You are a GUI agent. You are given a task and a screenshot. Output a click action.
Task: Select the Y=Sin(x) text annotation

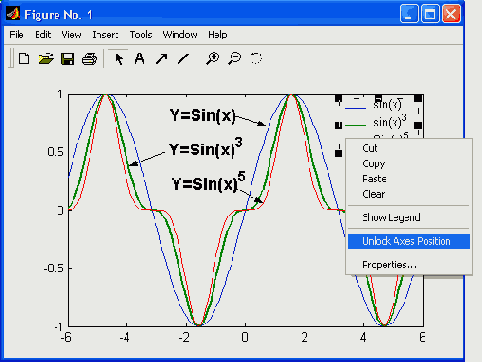coord(202,116)
